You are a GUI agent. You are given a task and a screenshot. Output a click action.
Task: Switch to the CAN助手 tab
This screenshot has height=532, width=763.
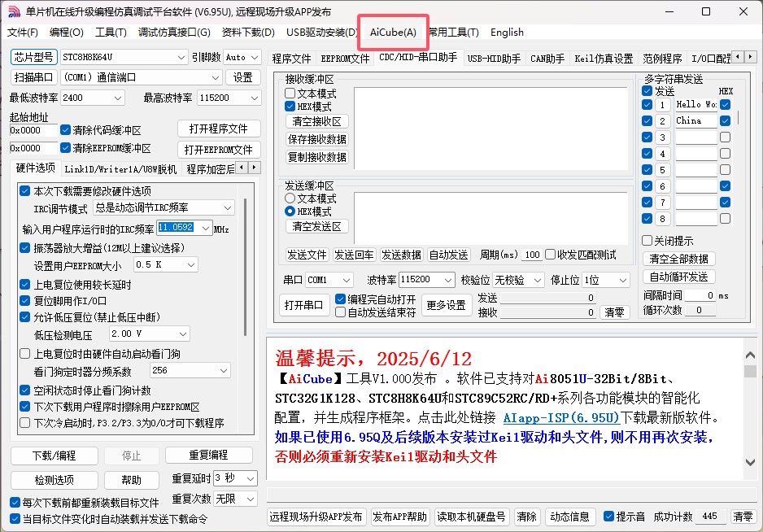coord(547,59)
